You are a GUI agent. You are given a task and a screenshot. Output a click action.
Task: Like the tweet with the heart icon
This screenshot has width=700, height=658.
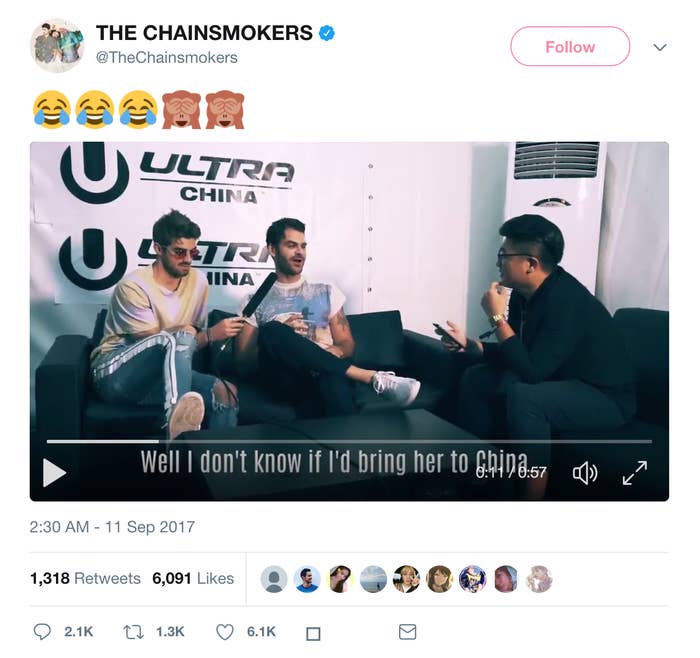225,632
